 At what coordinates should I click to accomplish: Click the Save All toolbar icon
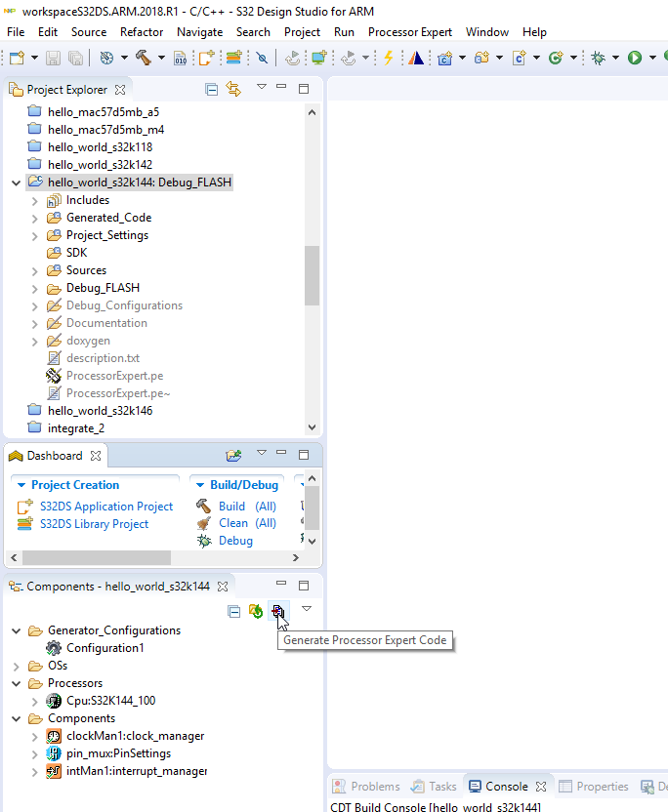(75, 58)
